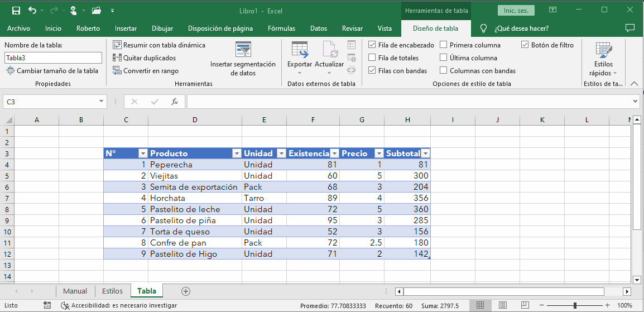The width and height of the screenshot is (644, 312).
Task: Switch to the Datos ribbon tab
Action: coord(319,28)
